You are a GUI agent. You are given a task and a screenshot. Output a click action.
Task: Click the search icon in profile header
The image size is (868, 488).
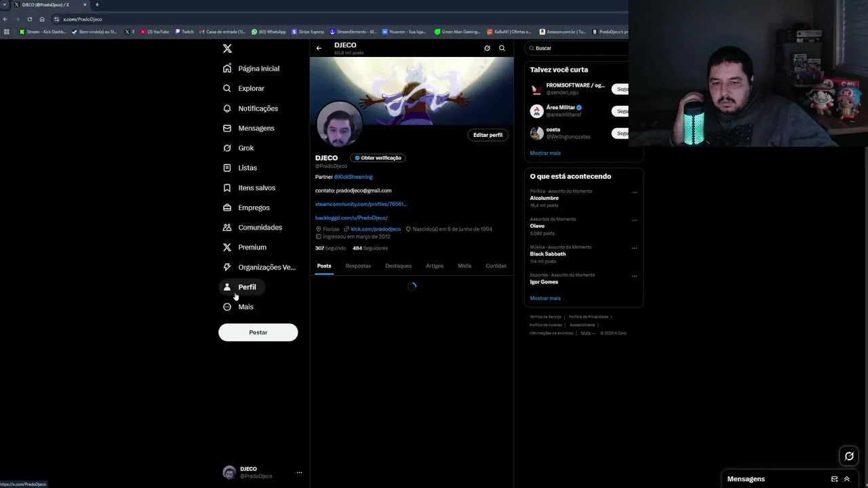coord(502,48)
